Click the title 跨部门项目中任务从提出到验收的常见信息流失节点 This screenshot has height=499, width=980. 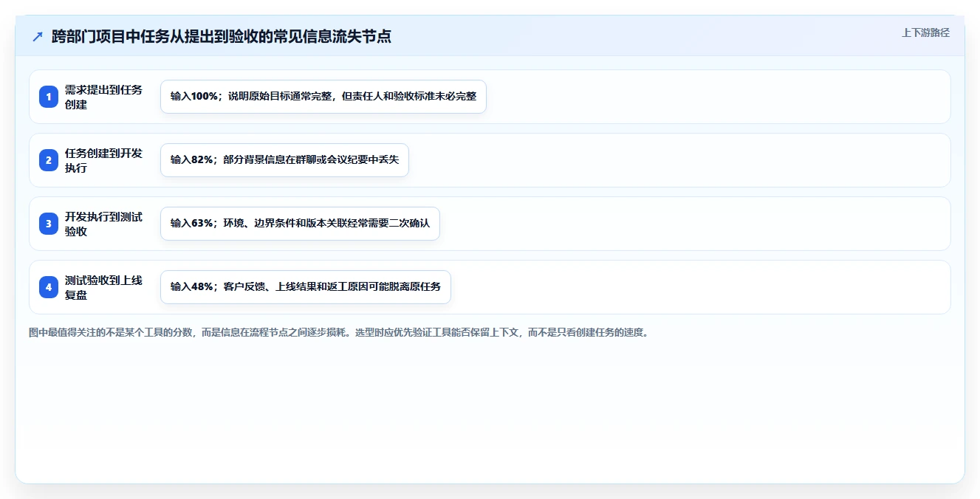tap(222, 37)
